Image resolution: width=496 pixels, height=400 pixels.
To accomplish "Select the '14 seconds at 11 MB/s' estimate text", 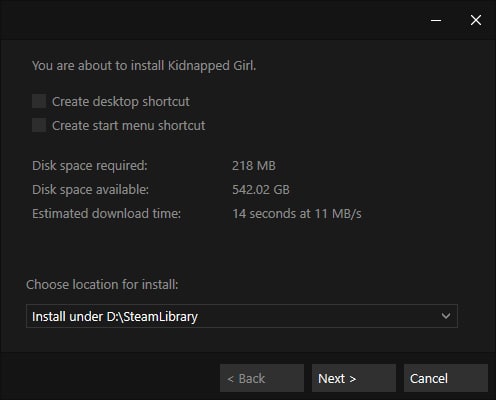I will pos(297,214).
